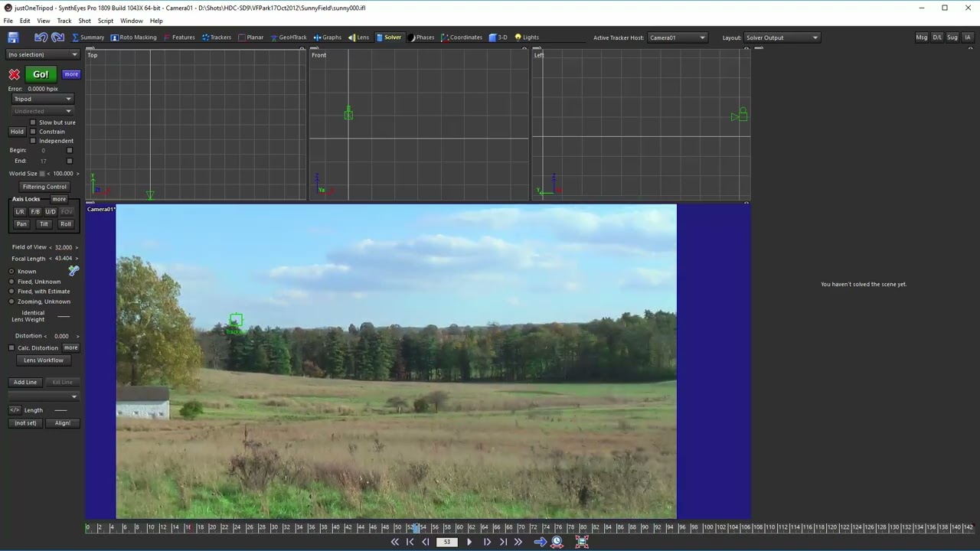
Task: Open the (no selection) object dropdown
Action: click(x=42, y=54)
